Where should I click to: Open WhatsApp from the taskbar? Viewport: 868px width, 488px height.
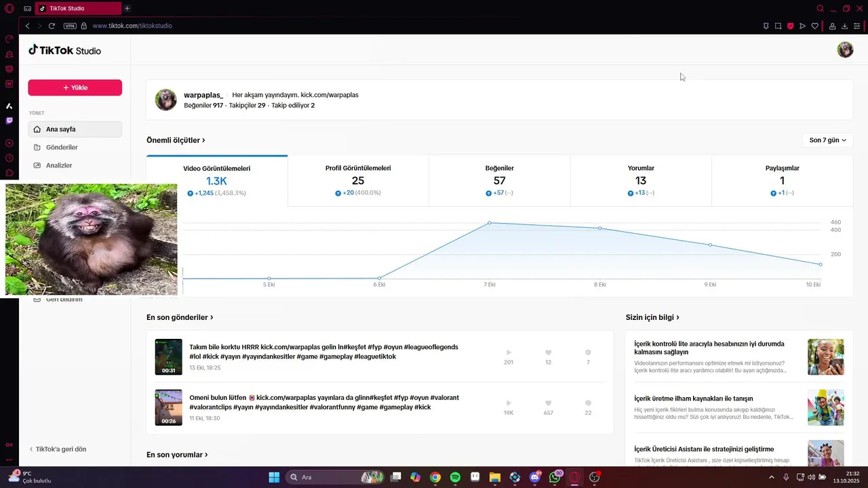coord(555,477)
